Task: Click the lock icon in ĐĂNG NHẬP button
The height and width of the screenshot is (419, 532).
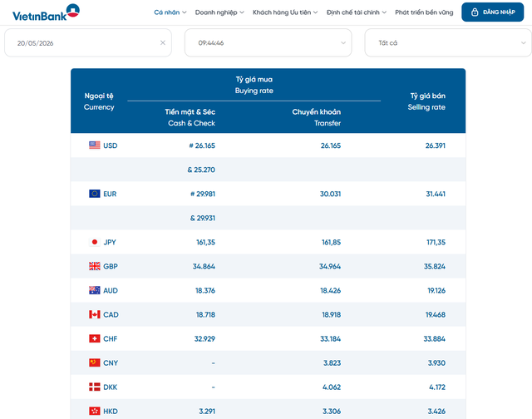Action: click(475, 12)
